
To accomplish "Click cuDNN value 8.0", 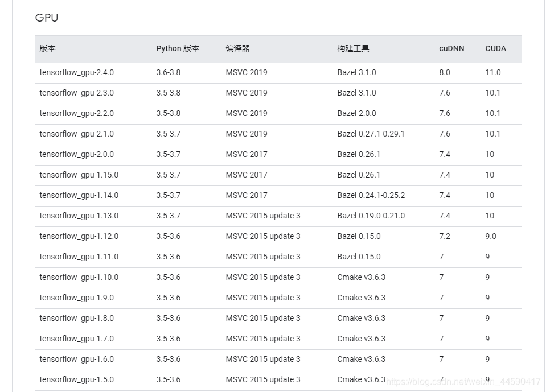I will pyautogui.click(x=445, y=73).
